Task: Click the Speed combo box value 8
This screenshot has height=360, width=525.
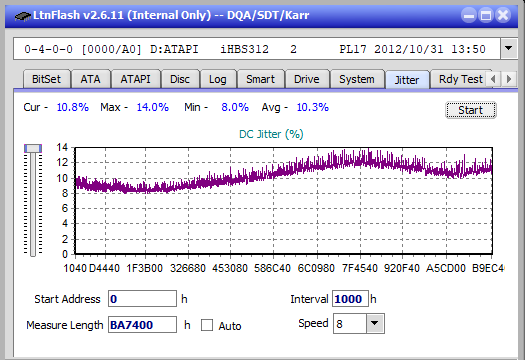Action: click(350, 324)
